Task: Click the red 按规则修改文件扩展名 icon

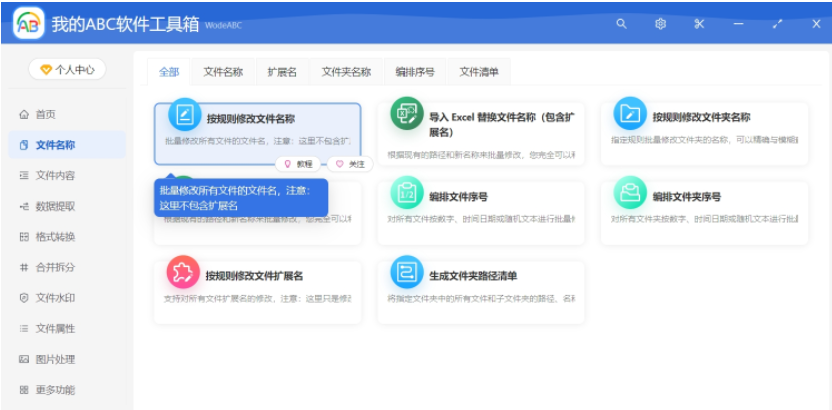Action: tap(183, 272)
